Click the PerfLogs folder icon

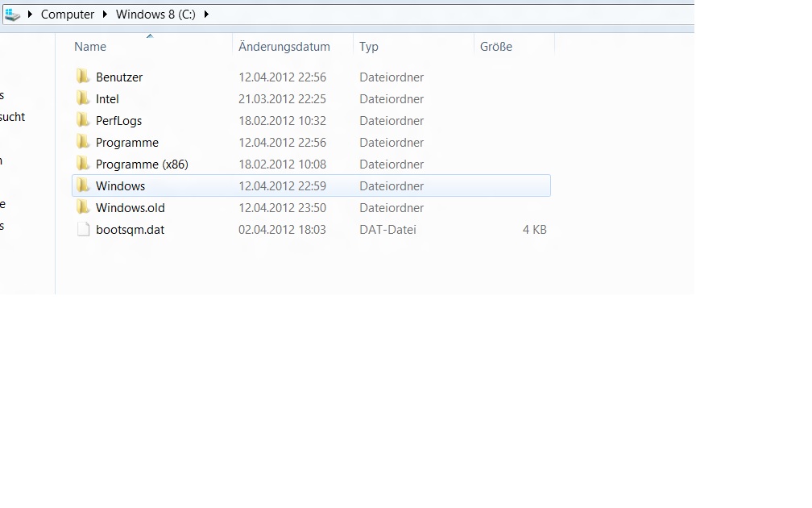(83, 120)
